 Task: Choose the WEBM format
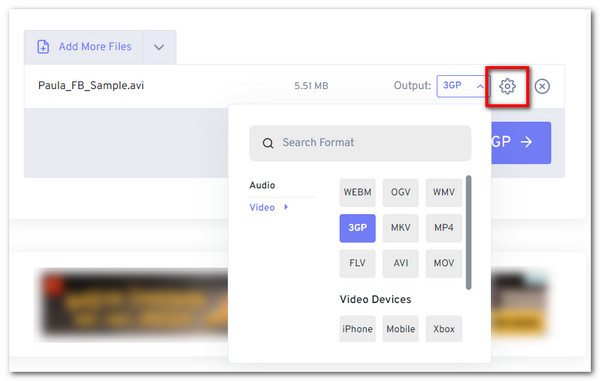coord(357,192)
